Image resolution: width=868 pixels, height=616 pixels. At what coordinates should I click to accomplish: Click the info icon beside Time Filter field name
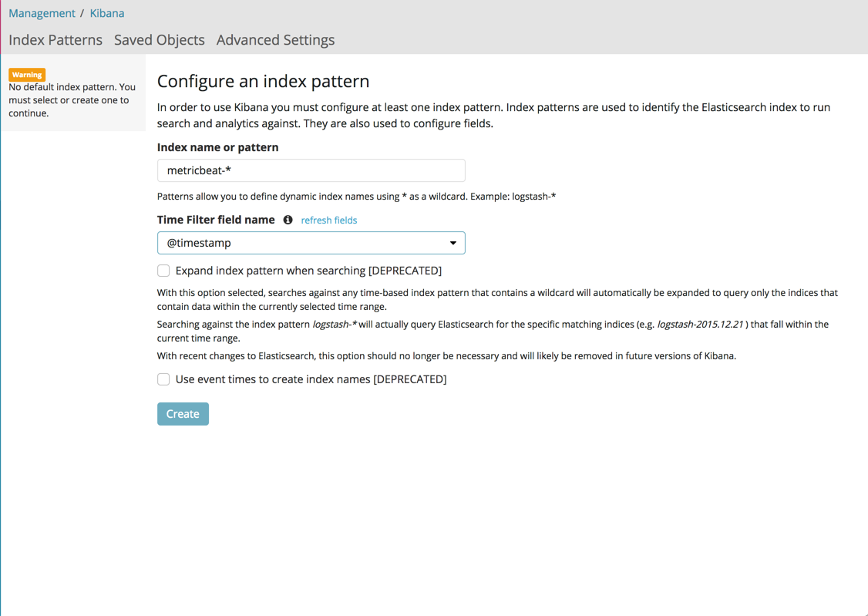click(x=288, y=220)
